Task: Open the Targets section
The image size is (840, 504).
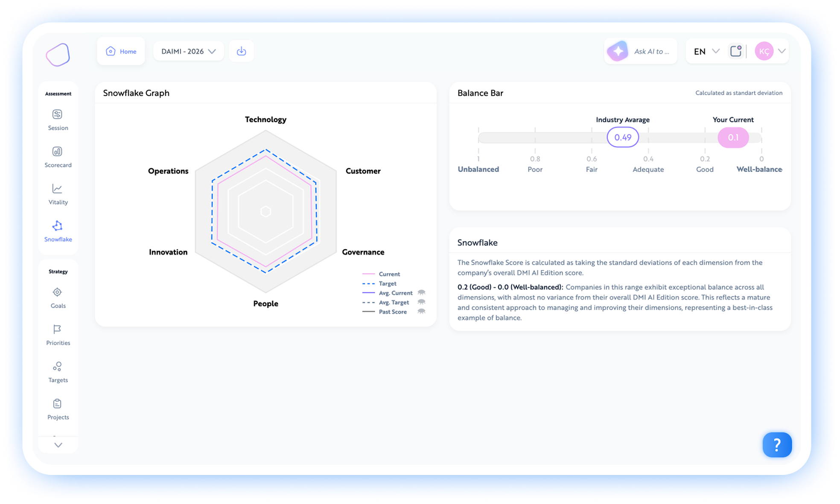Action: 58,372
